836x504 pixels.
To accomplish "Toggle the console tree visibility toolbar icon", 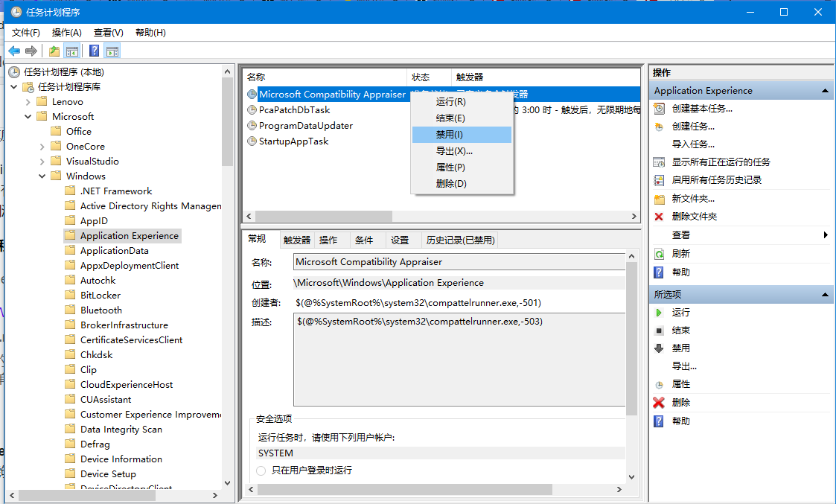I will click(71, 51).
